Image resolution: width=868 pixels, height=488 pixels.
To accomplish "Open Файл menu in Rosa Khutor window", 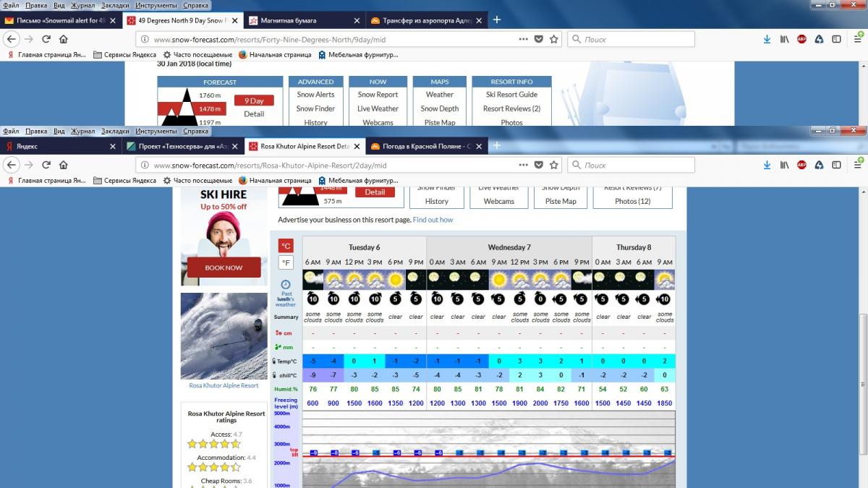I will coord(11,132).
